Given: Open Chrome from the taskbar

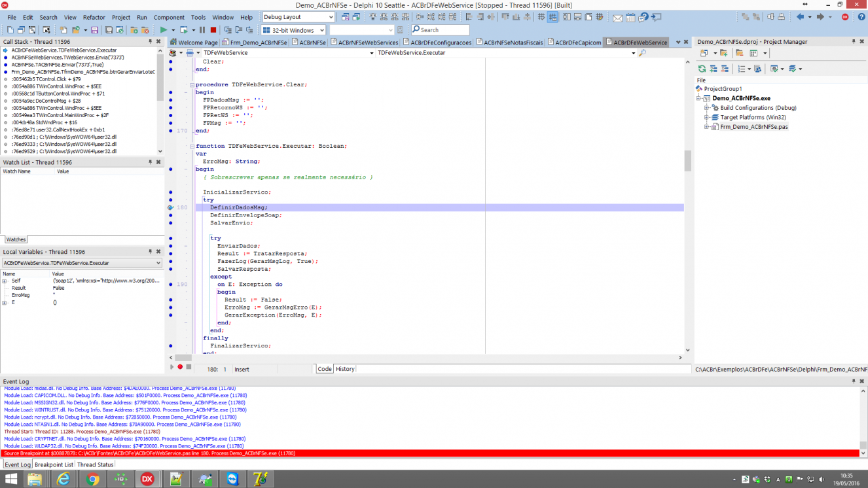Looking at the screenshot, I should pos(92,479).
